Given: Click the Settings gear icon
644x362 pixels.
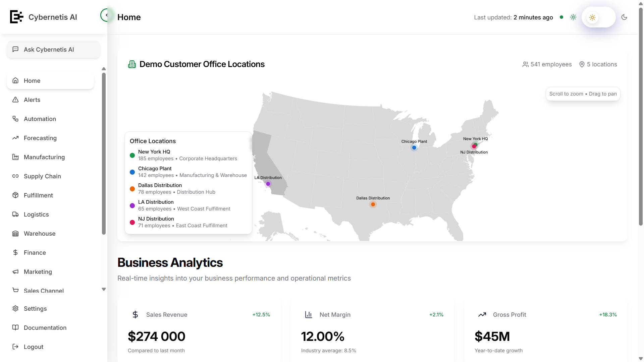Looking at the screenshot, I should pyautogui.click(x=15, y=309).
